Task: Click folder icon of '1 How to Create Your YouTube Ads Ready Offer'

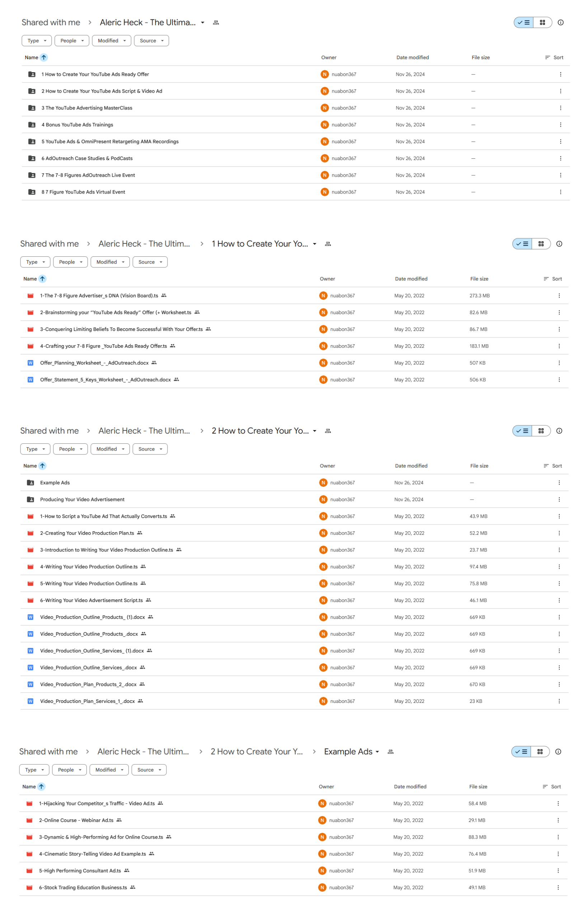Action: pyautogui.click(x=32, y=74)
